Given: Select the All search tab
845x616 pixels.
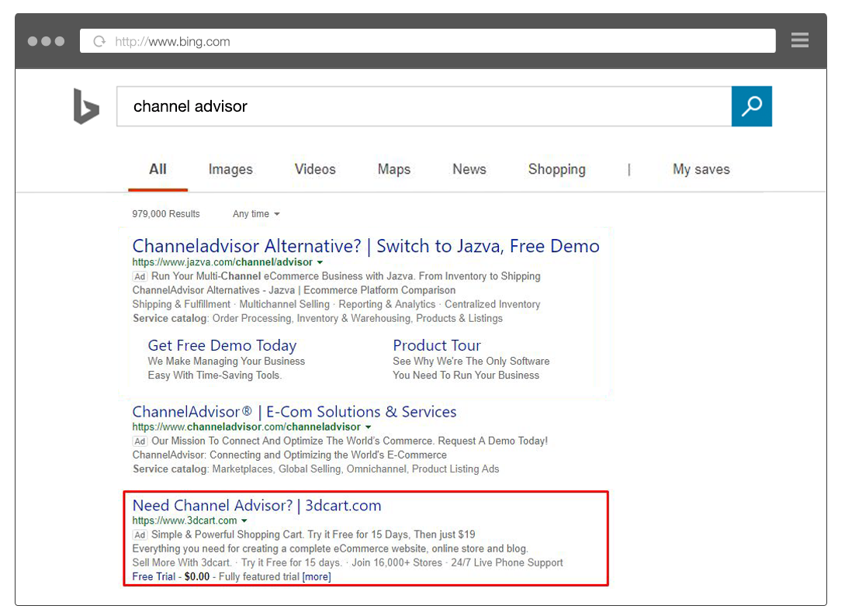Looking at the screenshot, I should coord(158,169).
